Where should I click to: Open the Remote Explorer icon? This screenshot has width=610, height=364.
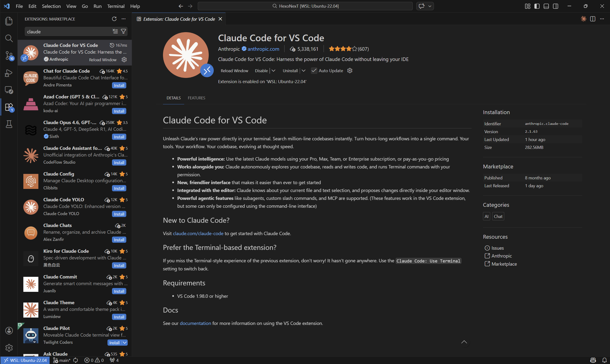click(9, 90)
